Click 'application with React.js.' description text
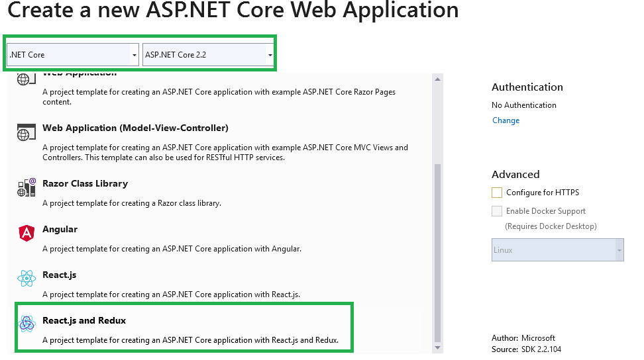Image resolution: width=644 pixels, height=360 pixels. tap(171, 294)
